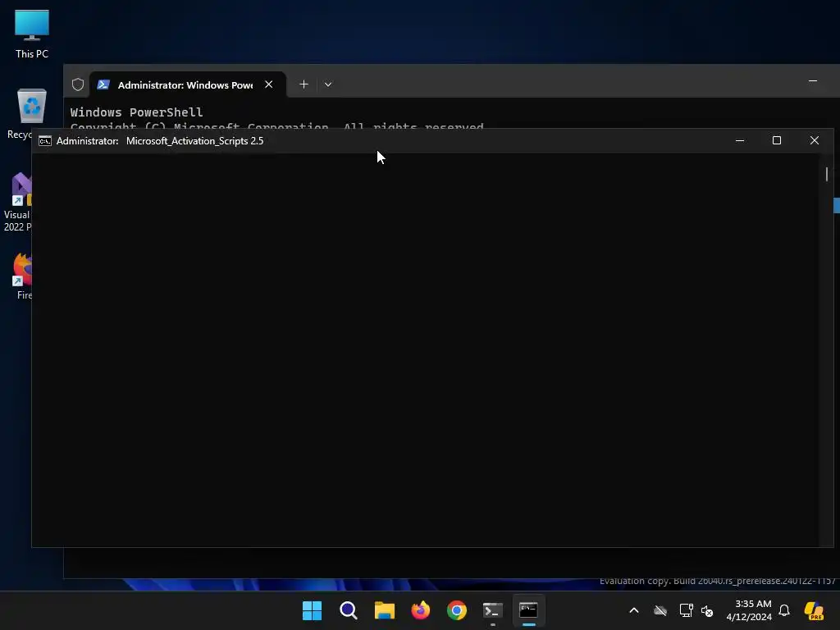Click the cloud sync tray icon
The height and width of the screenshot is (630, 840).
pyautogui.click(x=660, y=610)
